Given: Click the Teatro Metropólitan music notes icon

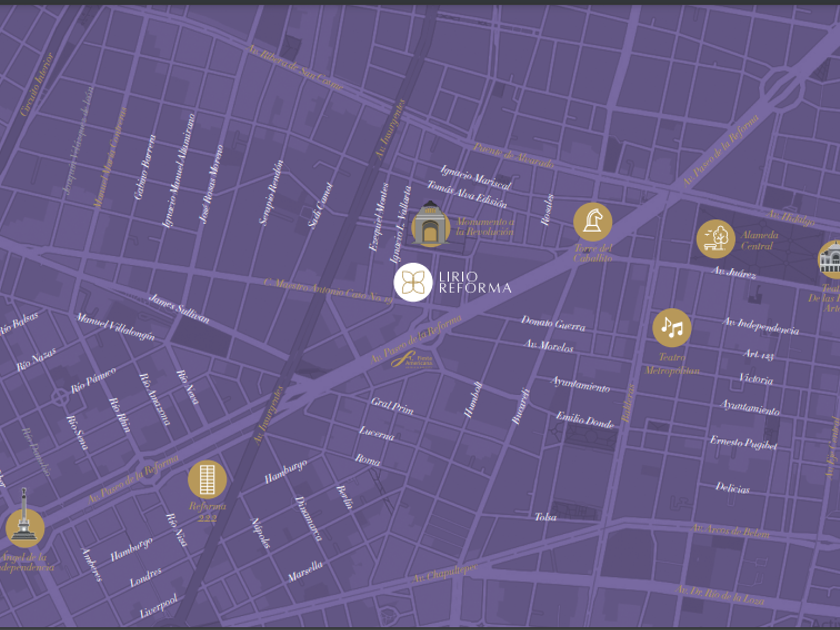Looking at the screenshot, I should [672, 328].
